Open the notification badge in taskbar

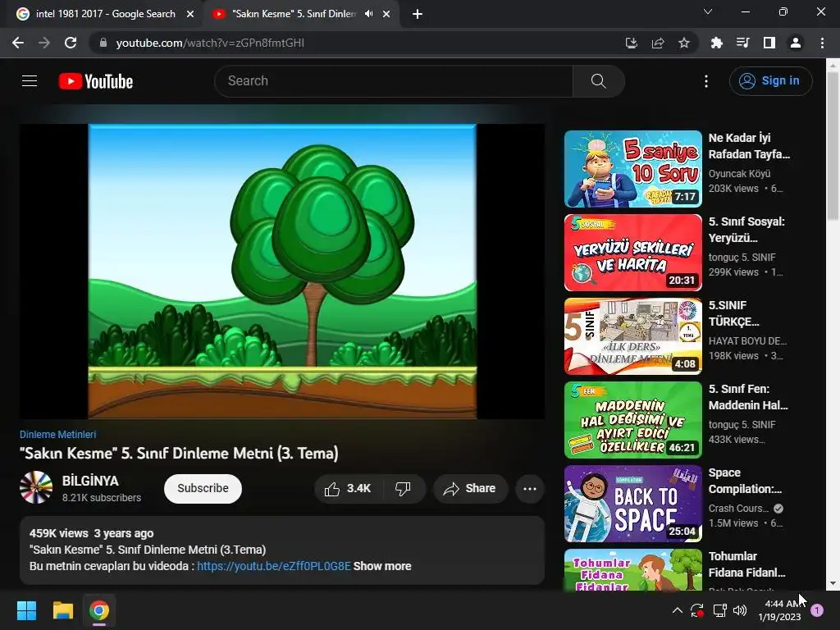tap(817, 610)
